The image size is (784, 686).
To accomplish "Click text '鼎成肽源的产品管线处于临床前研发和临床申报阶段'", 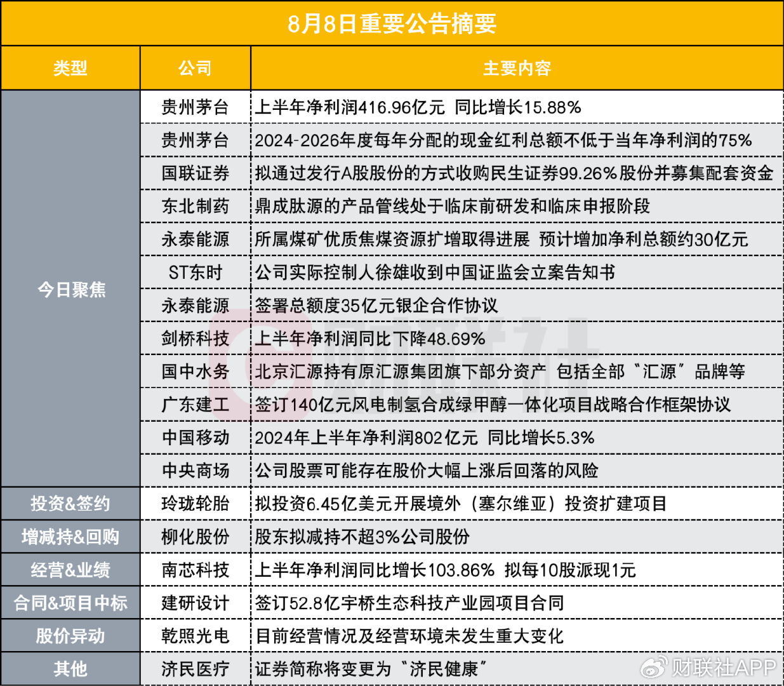I will pyautogui.click(x=453, y=206).
